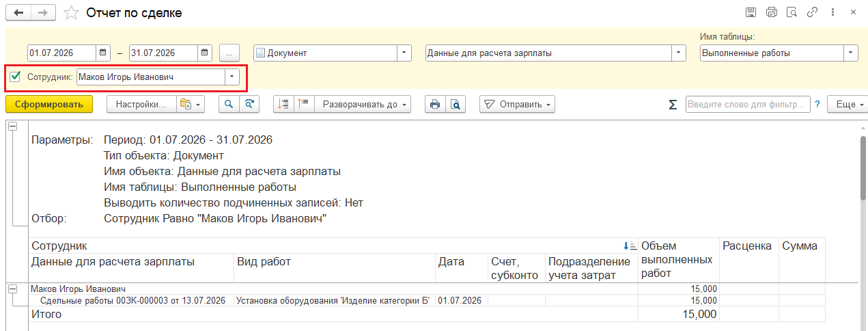Click the end date field 31.07.2026
The width and height of the screenshot is (868, 331).
click(x=164, y=53)
